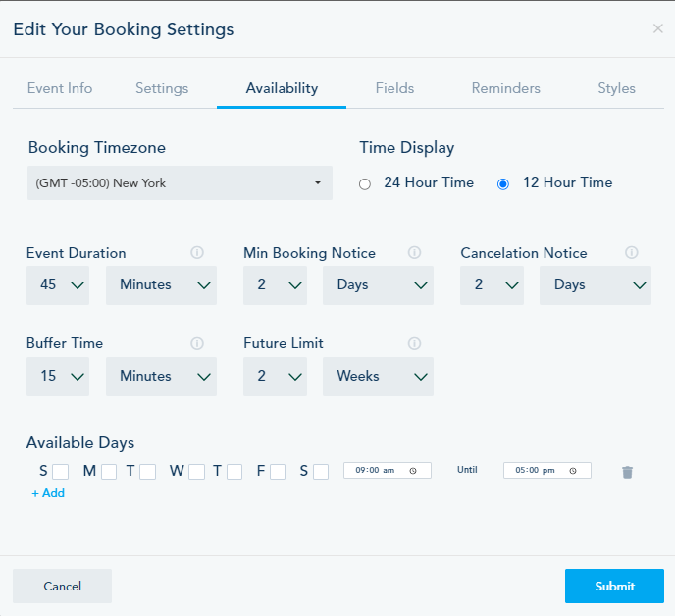Check the Friday checkbox
Image resolution: width=675 pixels, height=616 pixels.
(278, 472)
